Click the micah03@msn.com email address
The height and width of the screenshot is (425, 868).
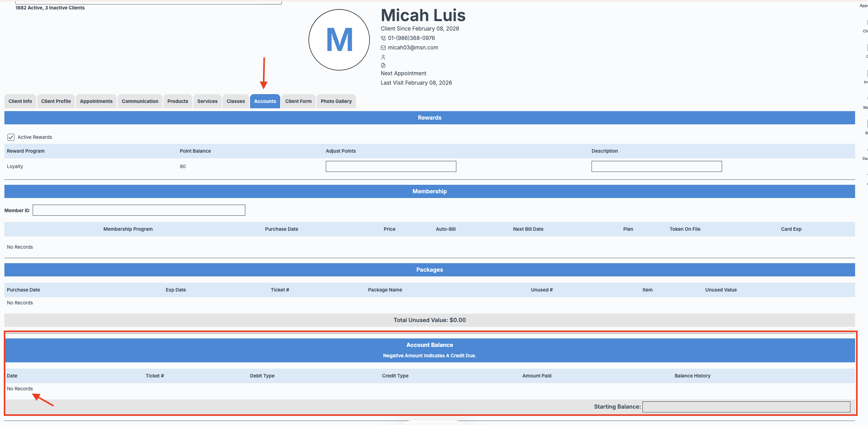413,48
